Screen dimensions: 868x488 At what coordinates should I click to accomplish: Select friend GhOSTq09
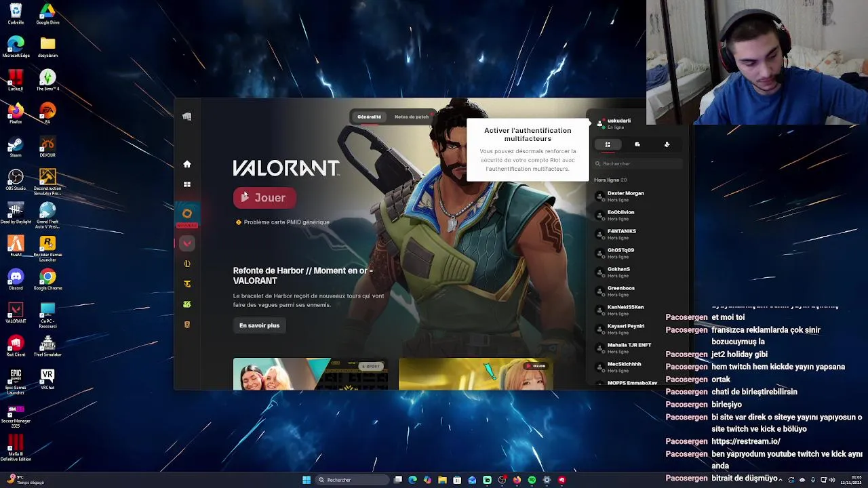(x=637, y=253)
